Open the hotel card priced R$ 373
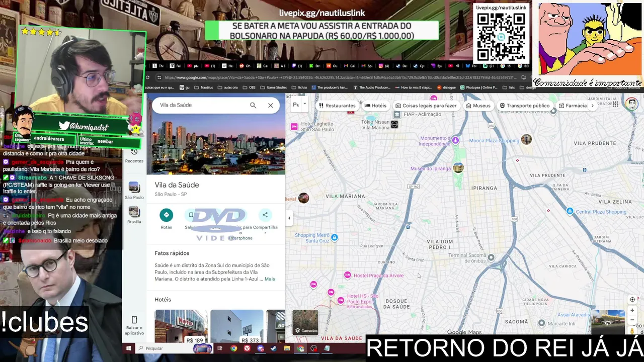Image resolution: width=644 pixels, height=362 pixels. [x=236, y=327]
